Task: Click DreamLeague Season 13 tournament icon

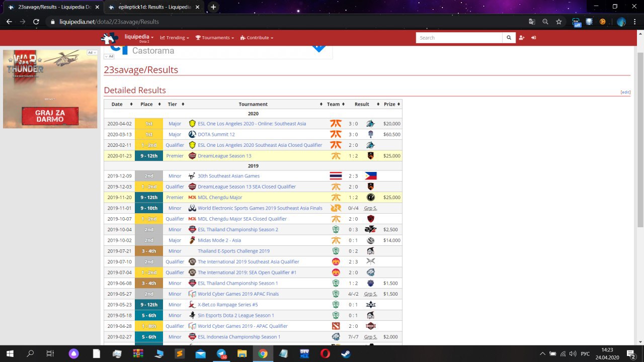Action: (192, 156)
